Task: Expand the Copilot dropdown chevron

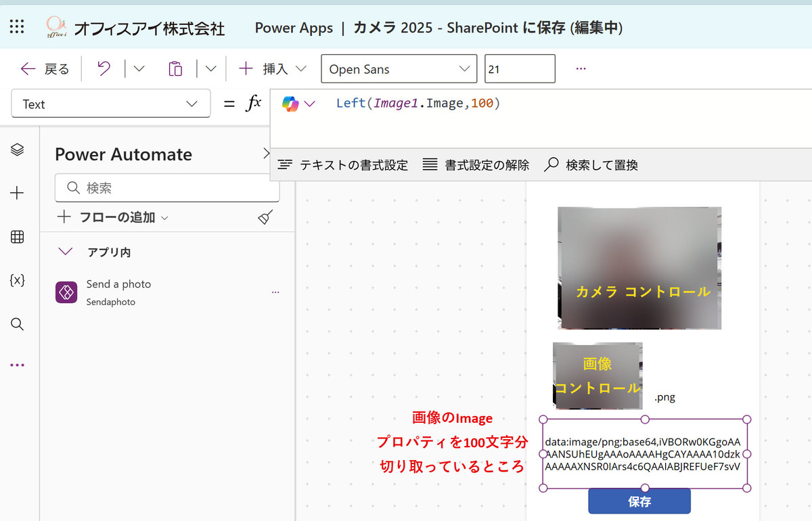Action: (310, 104)
